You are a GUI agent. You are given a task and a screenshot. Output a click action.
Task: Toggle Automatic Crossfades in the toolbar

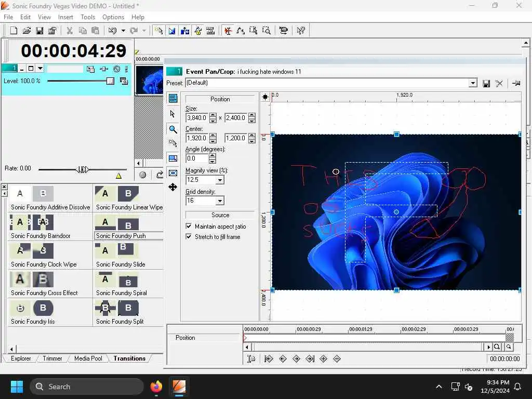pos(172,31)
